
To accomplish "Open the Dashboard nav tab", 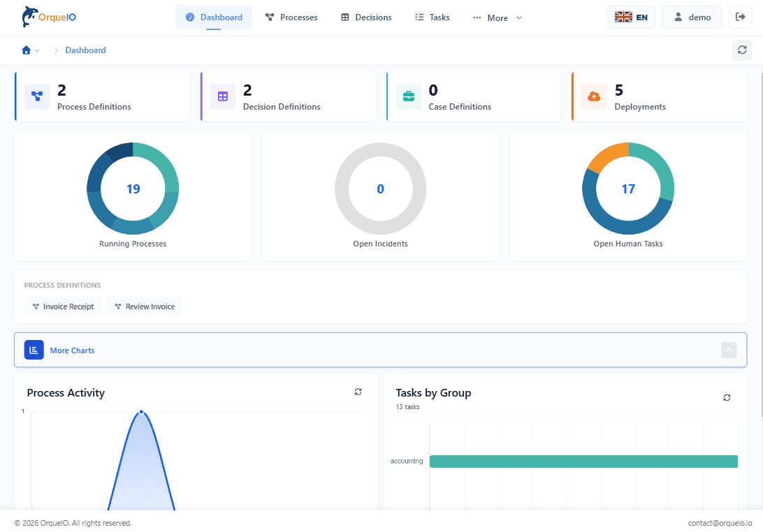I will 214,17.
